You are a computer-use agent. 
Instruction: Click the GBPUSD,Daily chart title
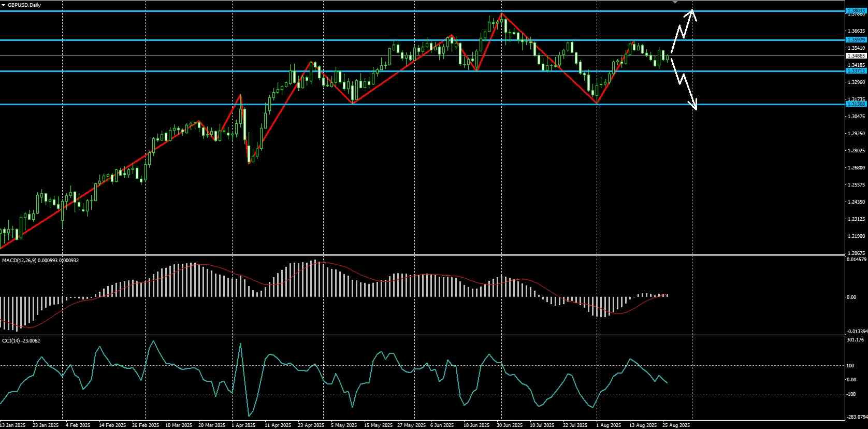click(x=24, y=5)
